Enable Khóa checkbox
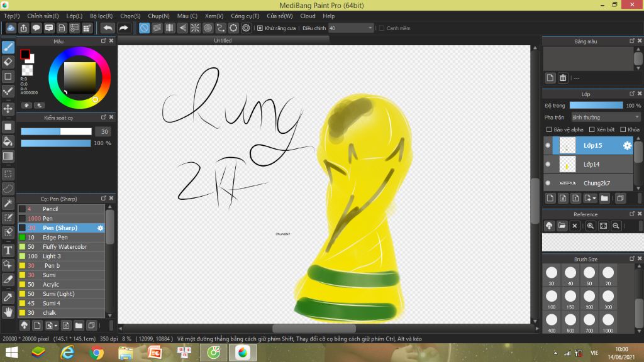Viewport: 644px width, 362px height. [623, 129]
